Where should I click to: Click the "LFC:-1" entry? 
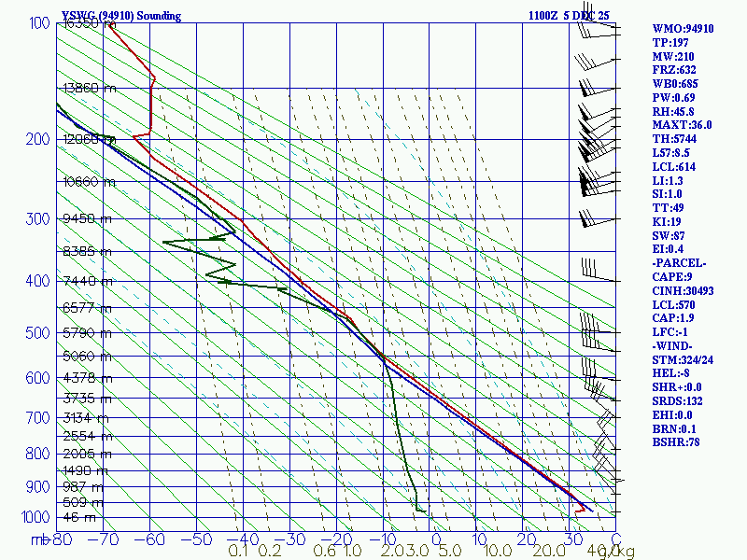pyautogui.click(x=669, y=332)
